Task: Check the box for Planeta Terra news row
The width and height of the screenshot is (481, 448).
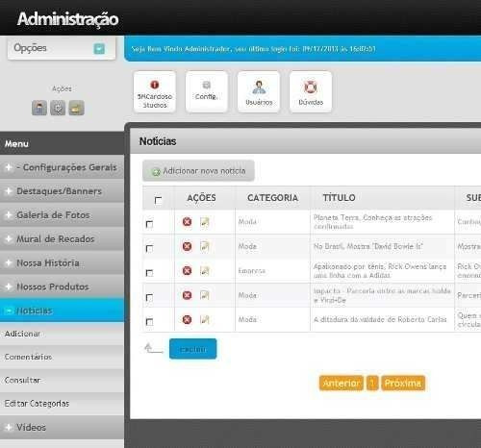Action: point(149,224)
